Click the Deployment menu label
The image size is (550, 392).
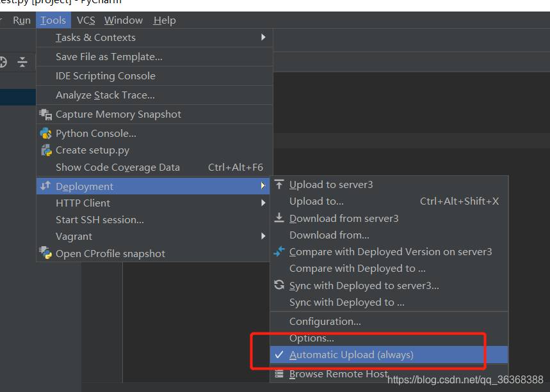[85, 187]
